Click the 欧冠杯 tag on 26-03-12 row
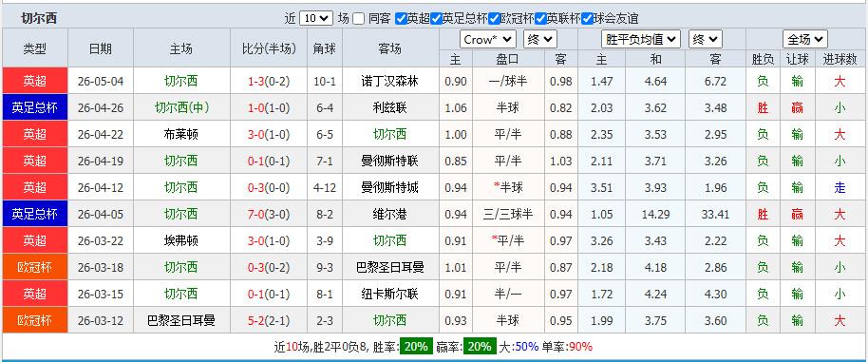The width and height of the screenshot is (868, 362). (x=35, y=320)
